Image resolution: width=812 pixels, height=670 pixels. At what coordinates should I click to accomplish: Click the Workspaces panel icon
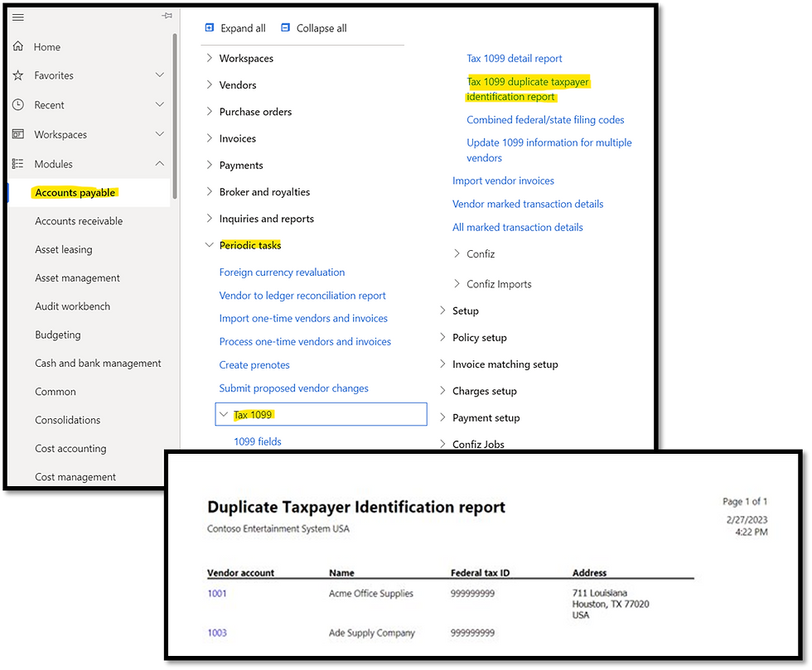tap(18, 135)
